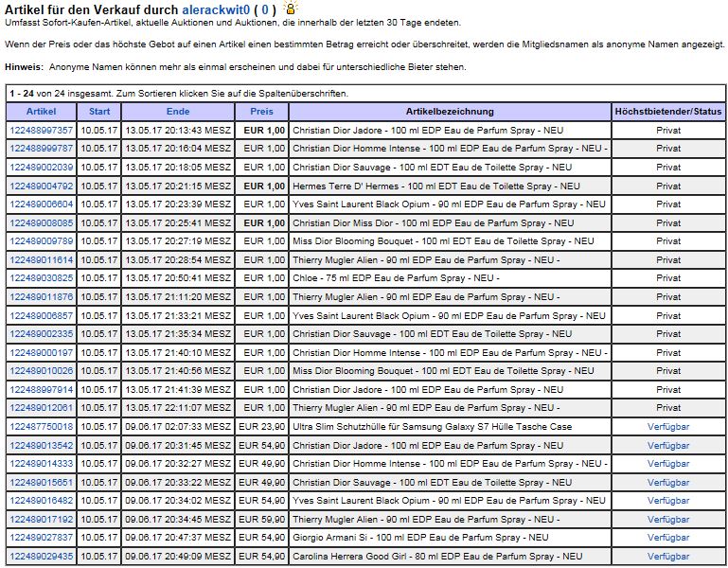Open item number 122489010026
728x568 pixels.
pyautogui.click(x=42, y=371)
